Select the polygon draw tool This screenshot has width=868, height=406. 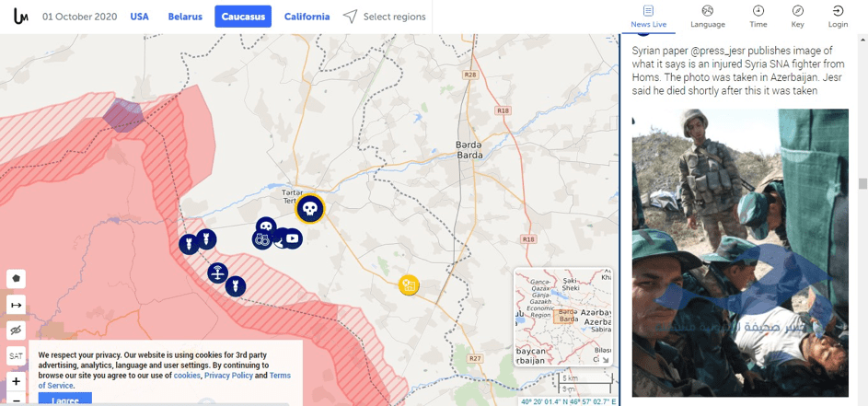point(16,279)
